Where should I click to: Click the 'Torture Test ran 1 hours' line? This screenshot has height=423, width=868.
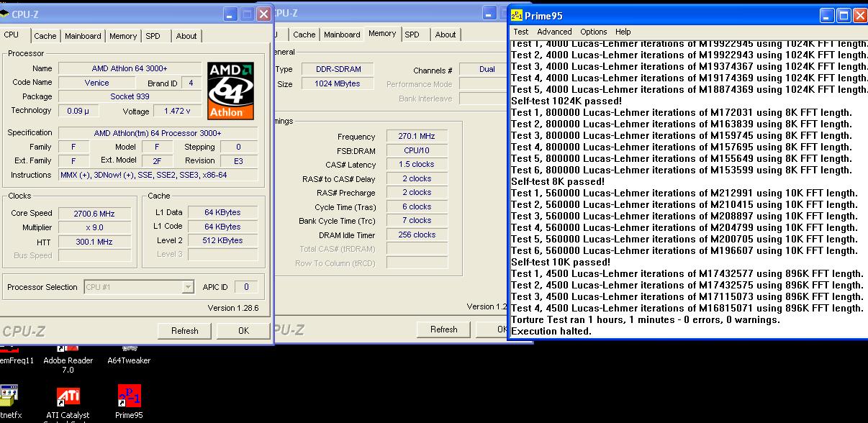point(646,319)
